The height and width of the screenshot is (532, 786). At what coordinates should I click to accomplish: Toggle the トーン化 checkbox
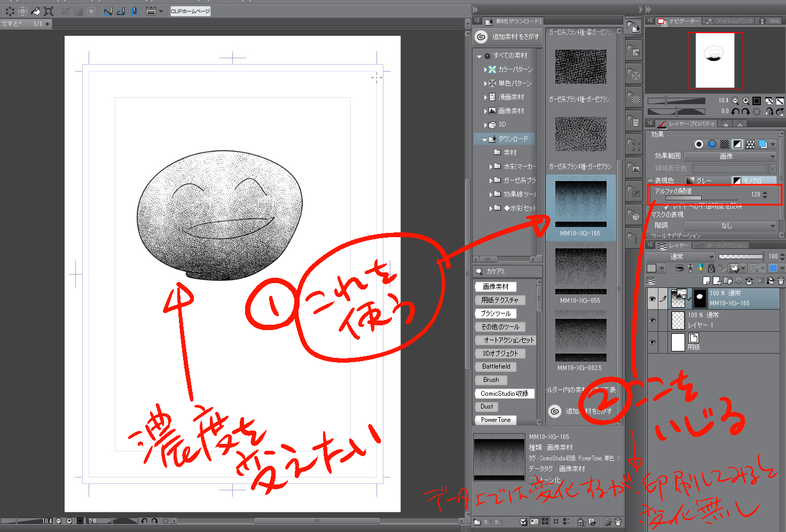pyautogui.click(x=532, y=480)
